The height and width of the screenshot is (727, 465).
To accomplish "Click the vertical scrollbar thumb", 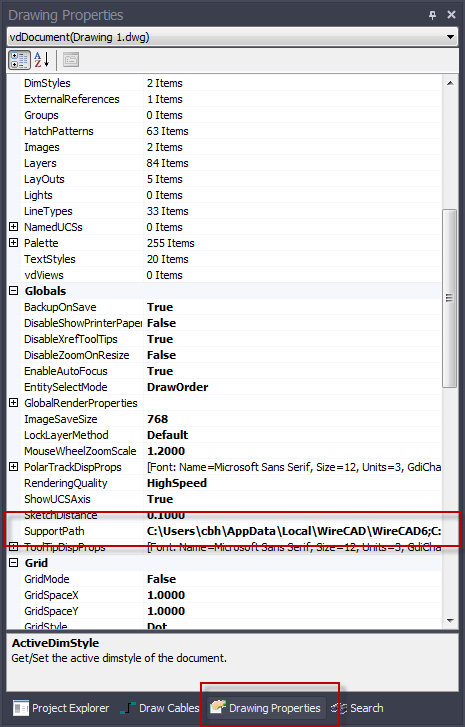I will tap(449, 298).
